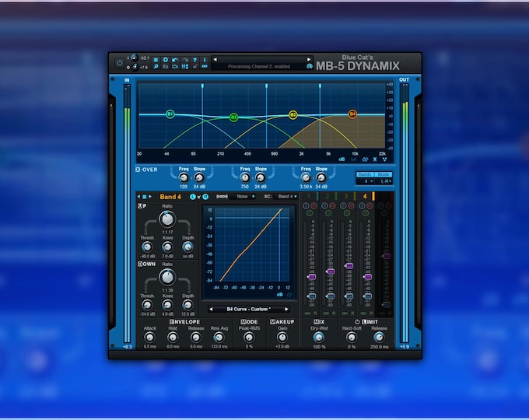Toggle red round button on band 4
Image resolution: width=529 pixels, height=420 pixels.
pos(370,205)
